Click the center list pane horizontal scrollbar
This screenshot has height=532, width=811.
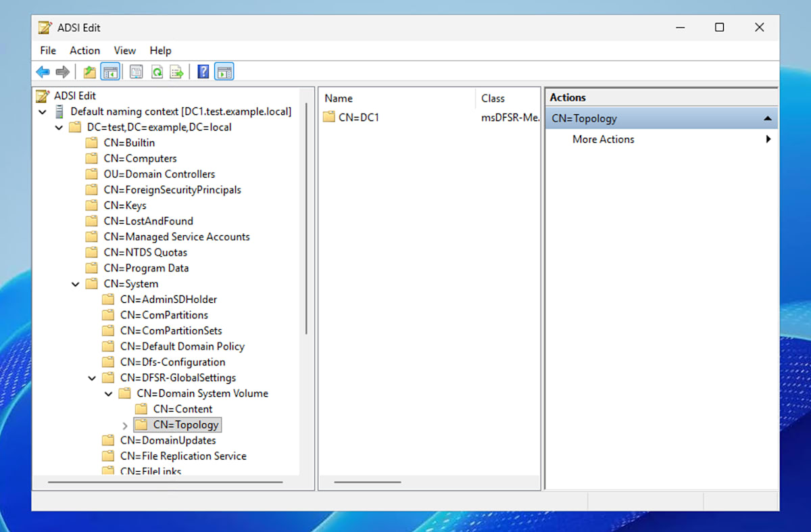click(368, 482)
